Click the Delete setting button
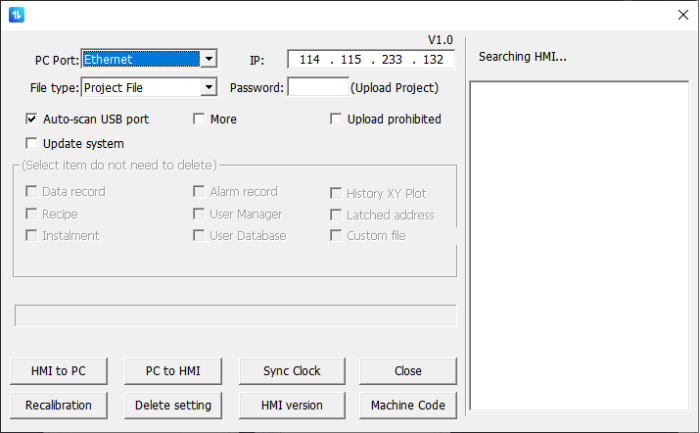This screenshot has width=700, height=433. coord(173,405)
